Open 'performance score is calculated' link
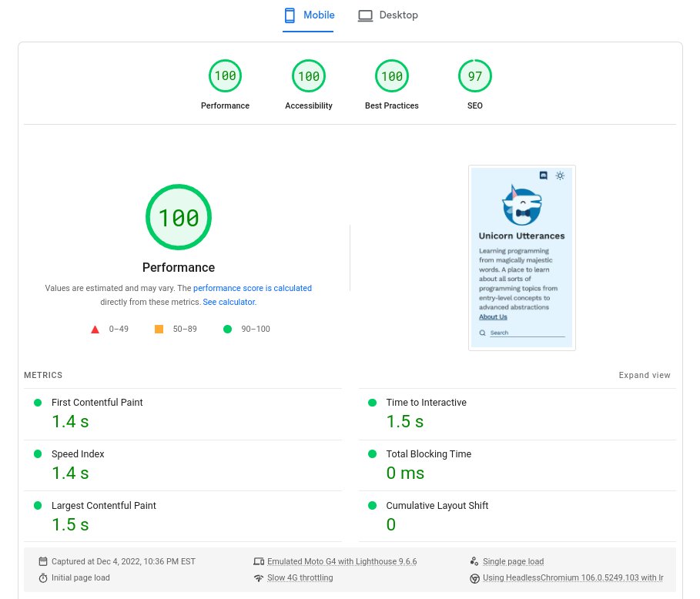This screenshot has width=700, height=599. coord(253,288)
